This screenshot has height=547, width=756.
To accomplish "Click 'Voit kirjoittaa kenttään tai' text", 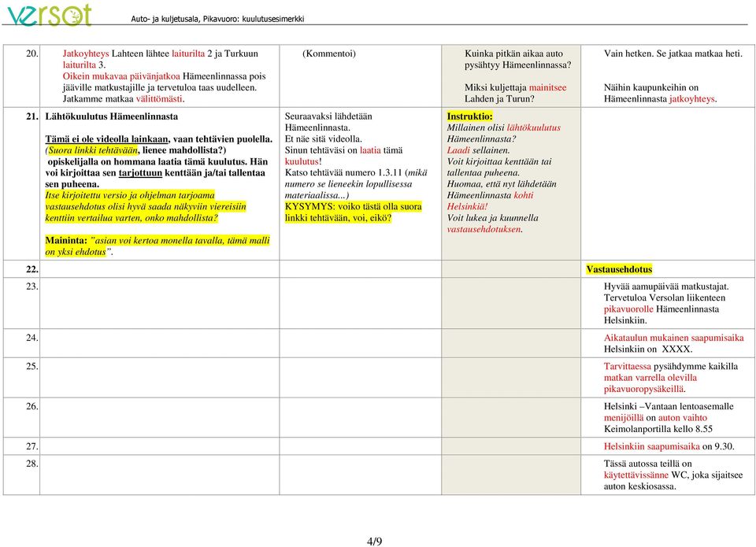I will coord(499,161).
